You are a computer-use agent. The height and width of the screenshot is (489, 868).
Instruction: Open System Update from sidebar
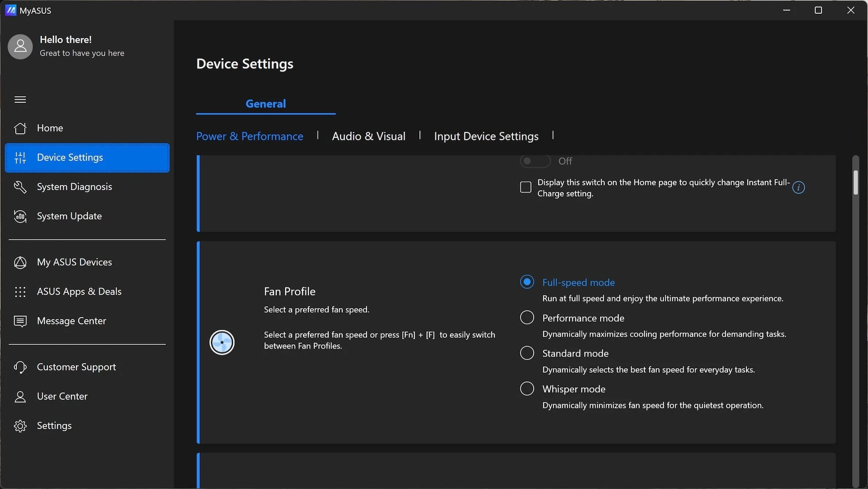click(x=87, y=216)
